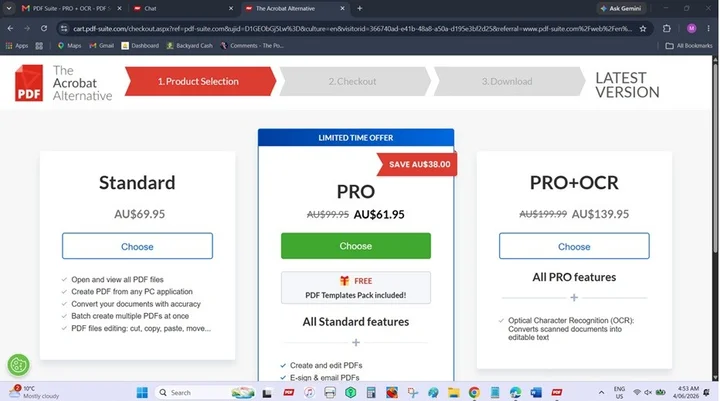
Task: Open site information icon in address bar
Action: [x=64, y=28]
